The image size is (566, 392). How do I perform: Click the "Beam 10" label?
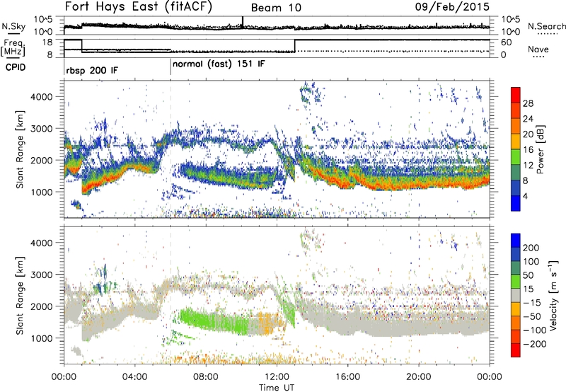point(276,8)
